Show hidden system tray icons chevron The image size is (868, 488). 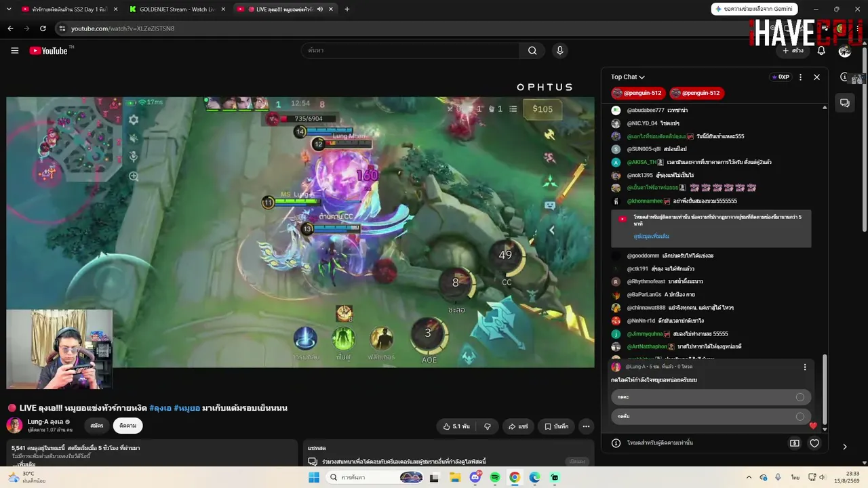(x=749, y=478)
